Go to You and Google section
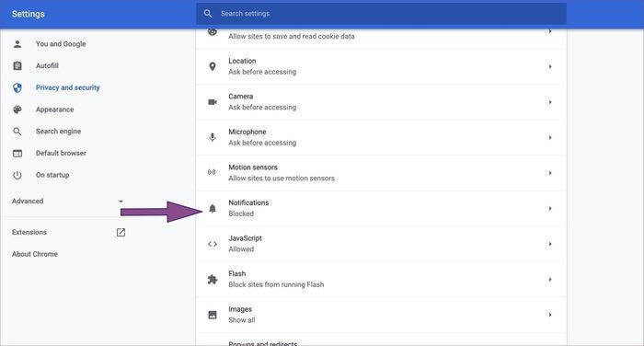 coord(61,44)
